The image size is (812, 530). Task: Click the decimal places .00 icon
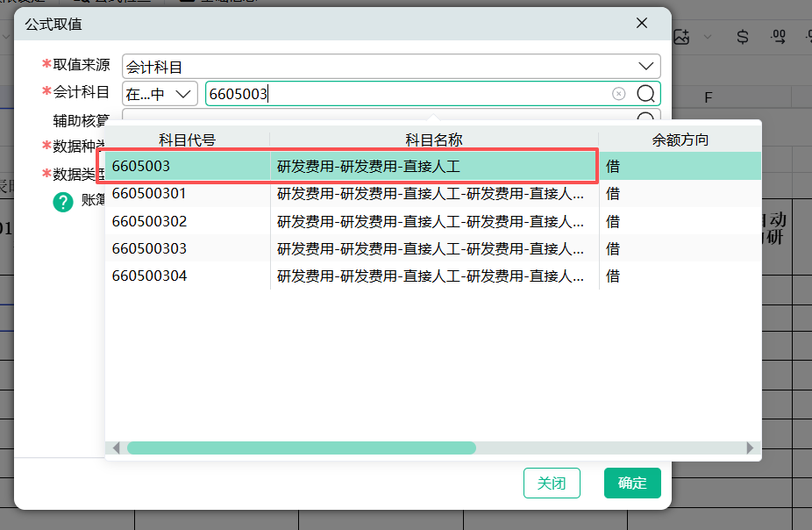(x=777, y=37)
